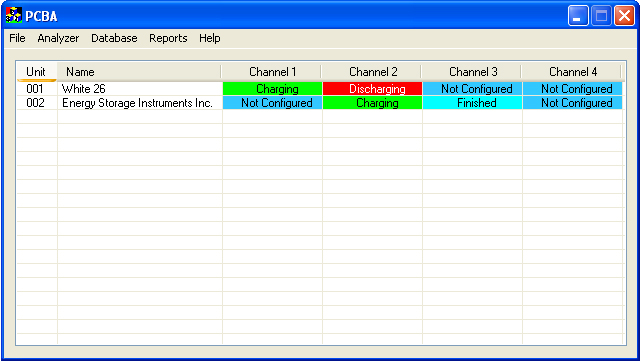Select unit 001 cell

37,89
